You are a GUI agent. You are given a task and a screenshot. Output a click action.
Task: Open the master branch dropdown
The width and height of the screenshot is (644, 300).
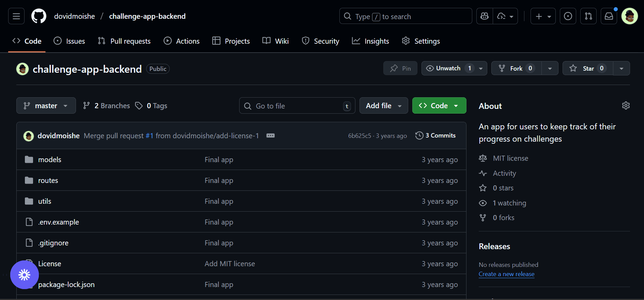[x=46, y=106]
